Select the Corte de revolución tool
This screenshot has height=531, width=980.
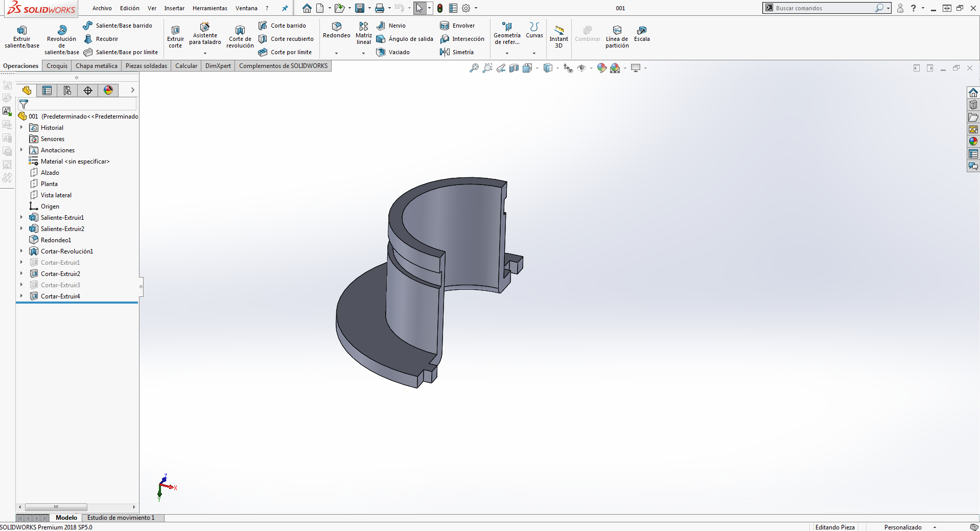240,36
